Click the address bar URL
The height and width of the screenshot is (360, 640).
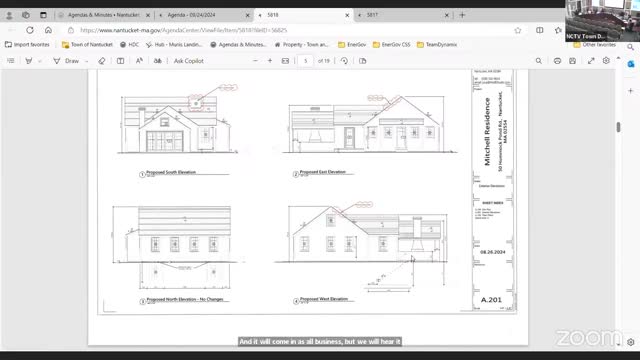[184, 30]
